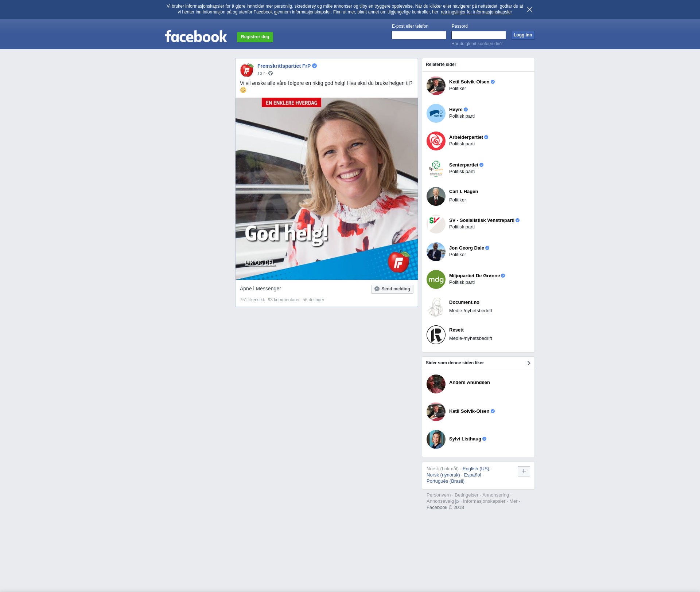Click the plus button for more languages

click(524, 471)
